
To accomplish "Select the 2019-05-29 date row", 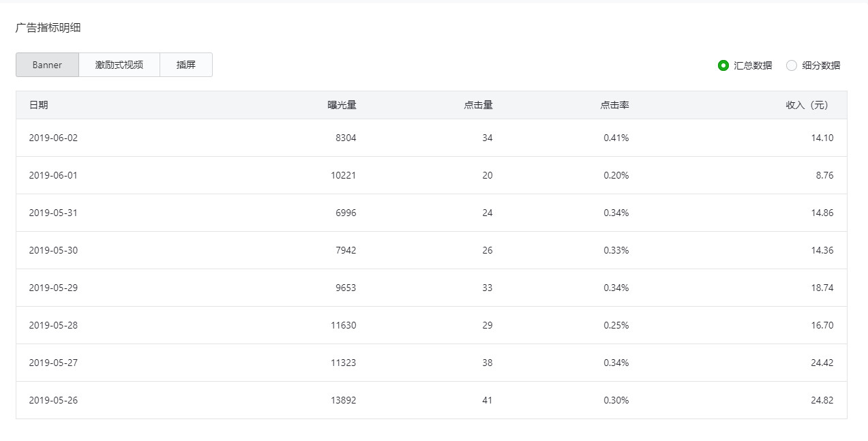I will [53, 288].
